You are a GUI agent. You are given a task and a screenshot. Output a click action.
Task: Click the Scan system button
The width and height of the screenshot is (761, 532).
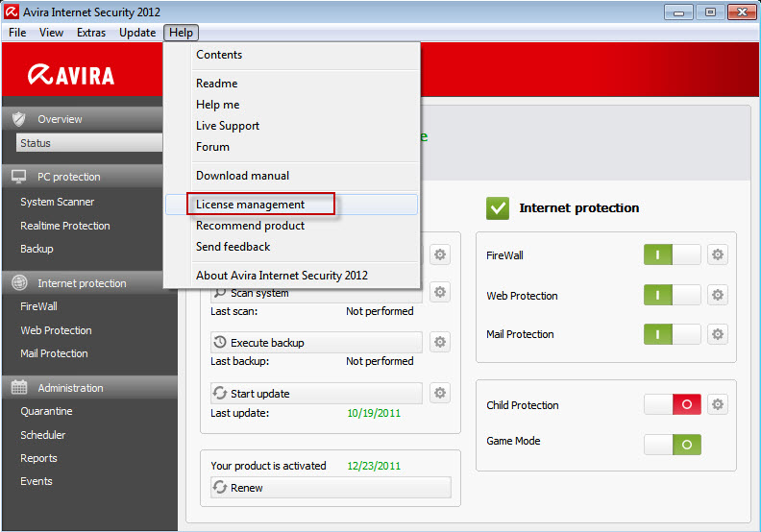(316, 294)
